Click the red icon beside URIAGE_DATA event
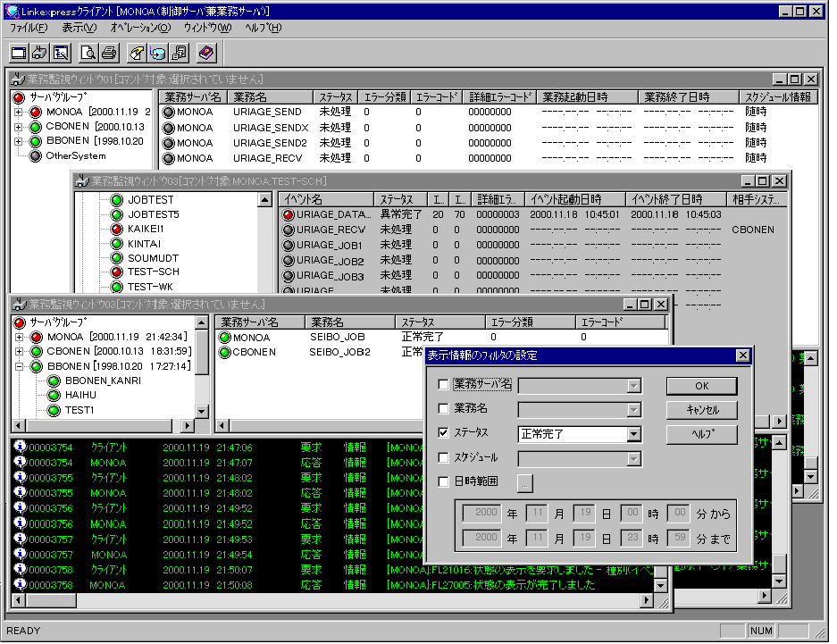The width and height of the screenshot is (837, 644). tap(289, 215)
